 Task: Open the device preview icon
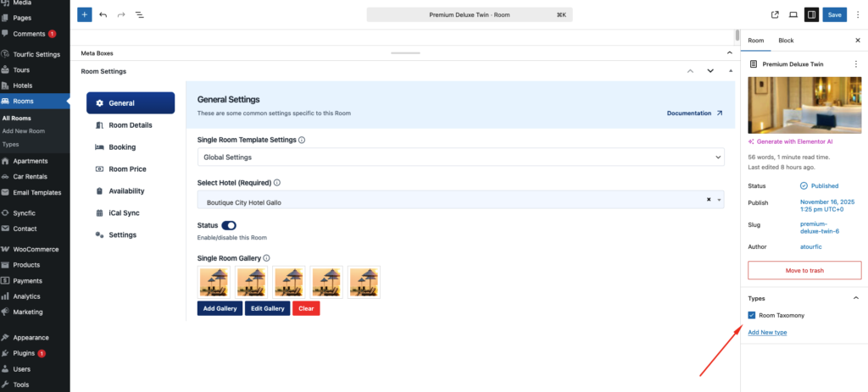[793, 14]
